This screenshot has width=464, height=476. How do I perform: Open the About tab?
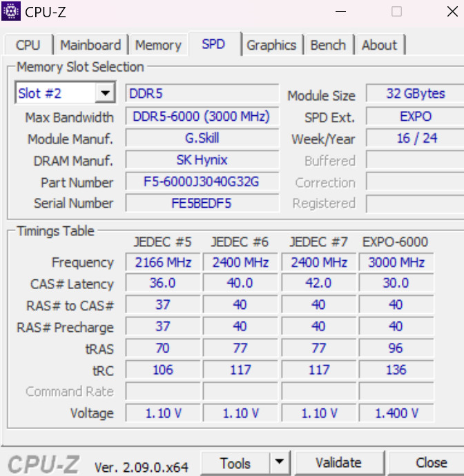pos(379,46)
